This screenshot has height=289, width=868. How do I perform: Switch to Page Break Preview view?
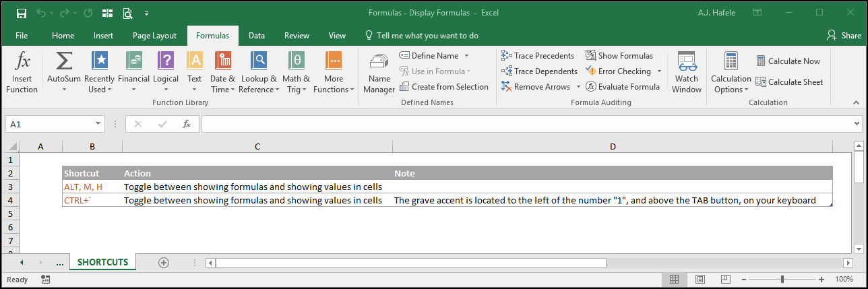[726, 279]
